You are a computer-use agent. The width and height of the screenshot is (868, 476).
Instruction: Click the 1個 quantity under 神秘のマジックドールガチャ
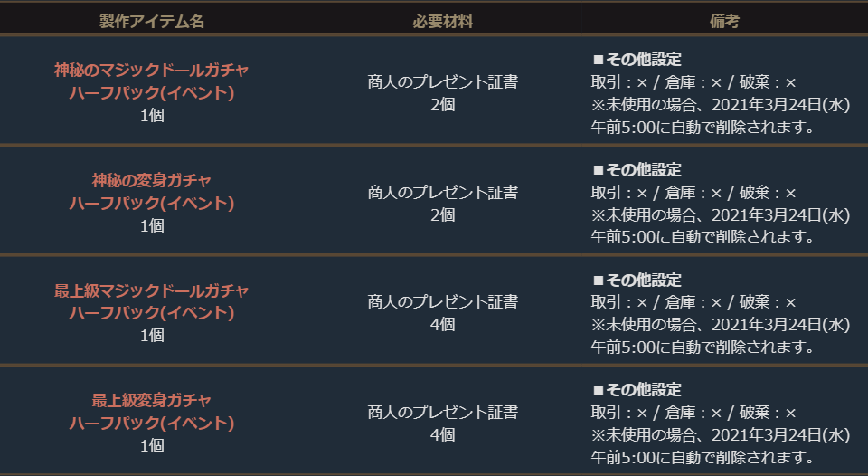pyautogui.click(x=152, y=116)
